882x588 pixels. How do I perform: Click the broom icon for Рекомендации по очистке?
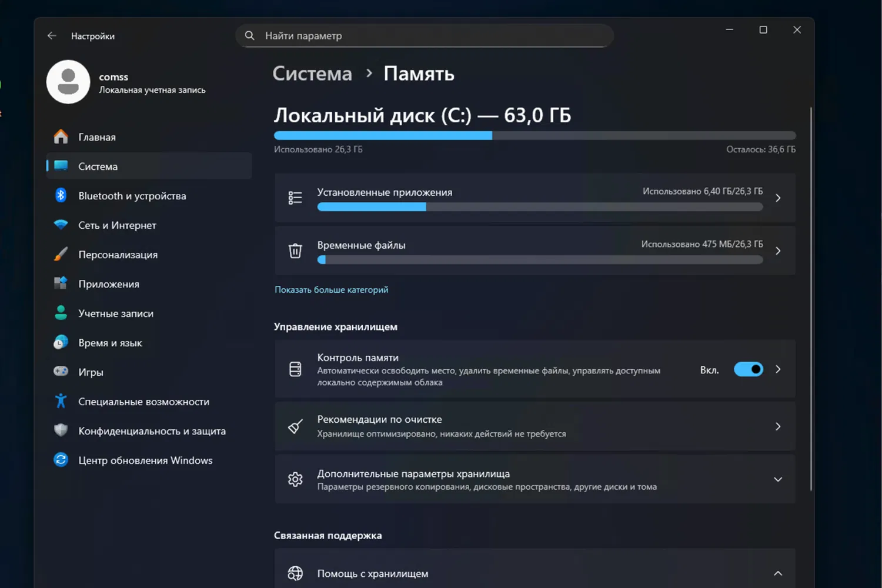(295, 426)
